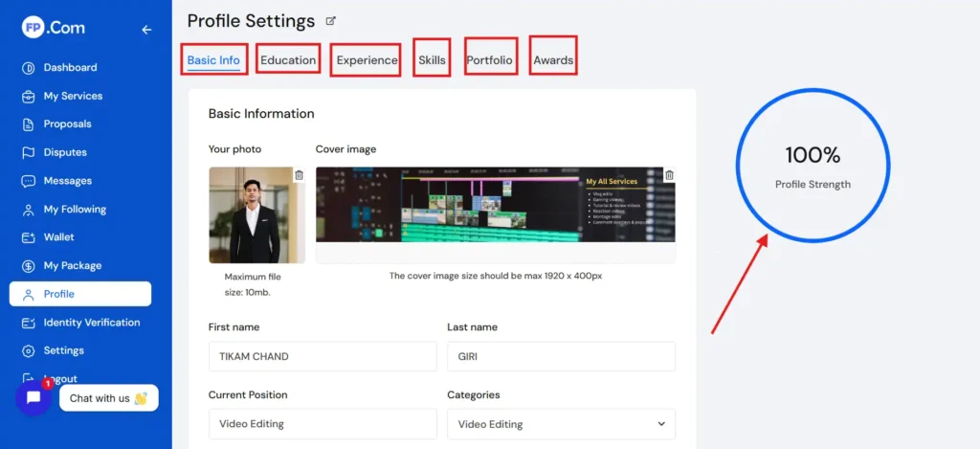Click the Dashboard icon in sidebar
Viewport: 980px width, 449px height.
pos(29,68)
